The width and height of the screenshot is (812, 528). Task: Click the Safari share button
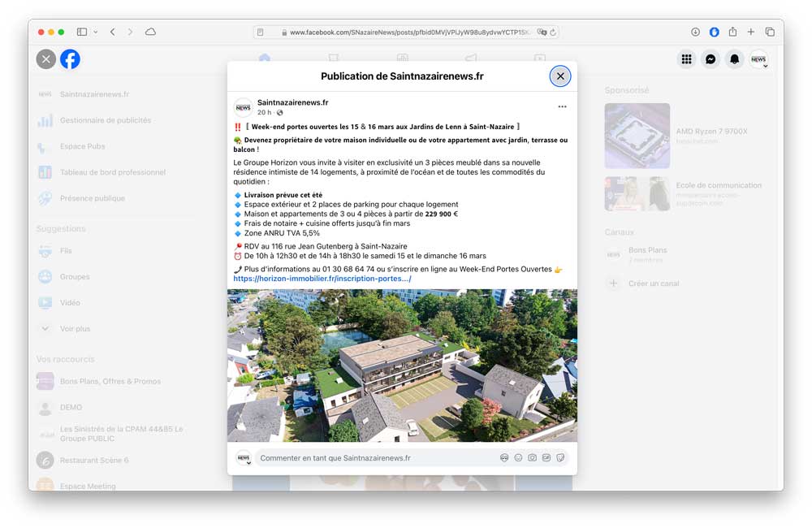pos(732,32)
